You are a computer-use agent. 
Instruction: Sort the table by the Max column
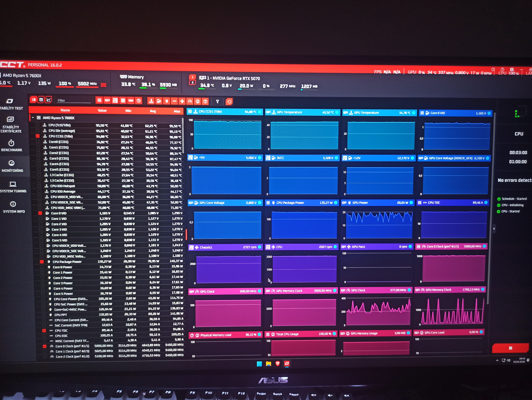pyautogui.click(x=177, y=111)
